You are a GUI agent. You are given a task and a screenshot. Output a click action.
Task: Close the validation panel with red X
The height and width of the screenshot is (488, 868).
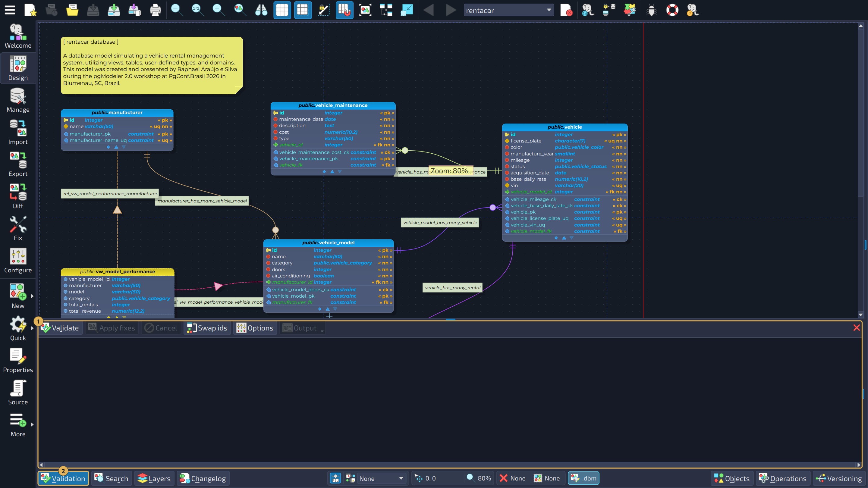pos(857,328)
